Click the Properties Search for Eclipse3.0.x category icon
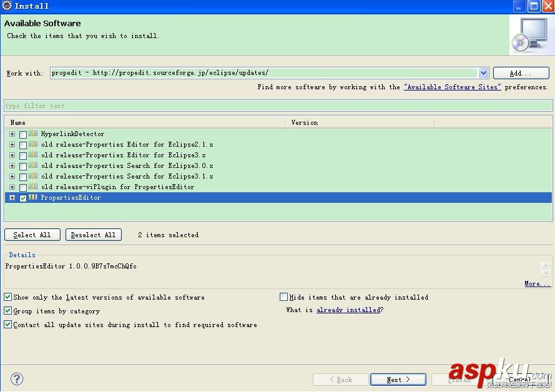Viewport: 555px width, 392px height. pyautogui.click(x=33, y=165)
